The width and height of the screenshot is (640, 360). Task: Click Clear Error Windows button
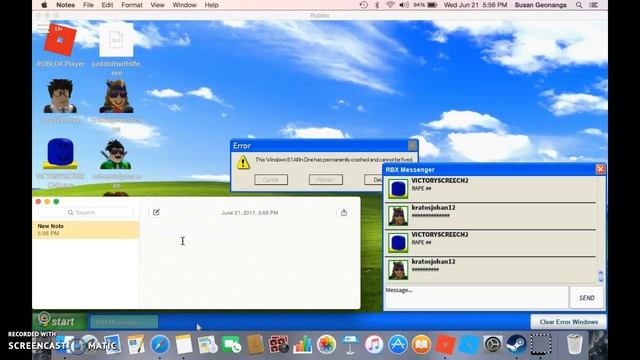coord(569,322)
